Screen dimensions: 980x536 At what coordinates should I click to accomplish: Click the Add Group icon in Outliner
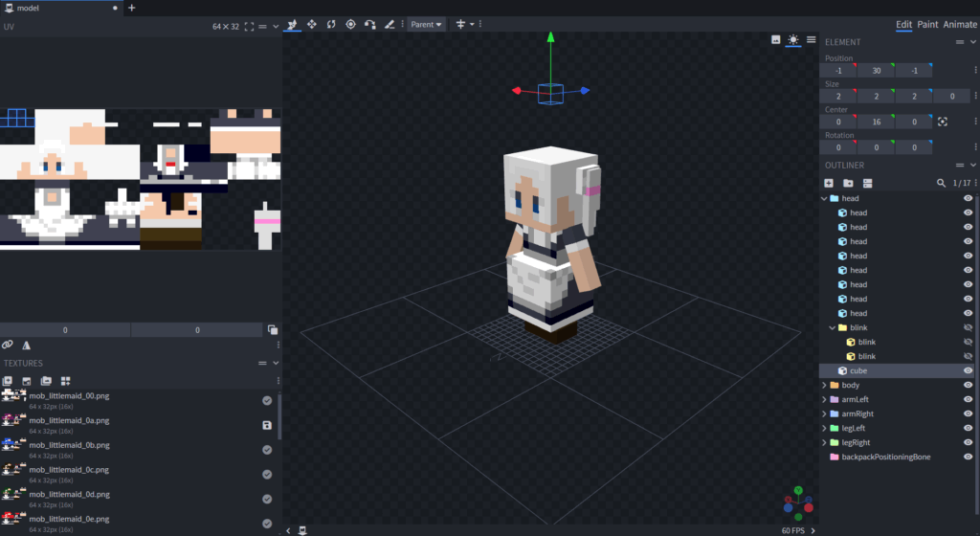(x=848, y=183)
